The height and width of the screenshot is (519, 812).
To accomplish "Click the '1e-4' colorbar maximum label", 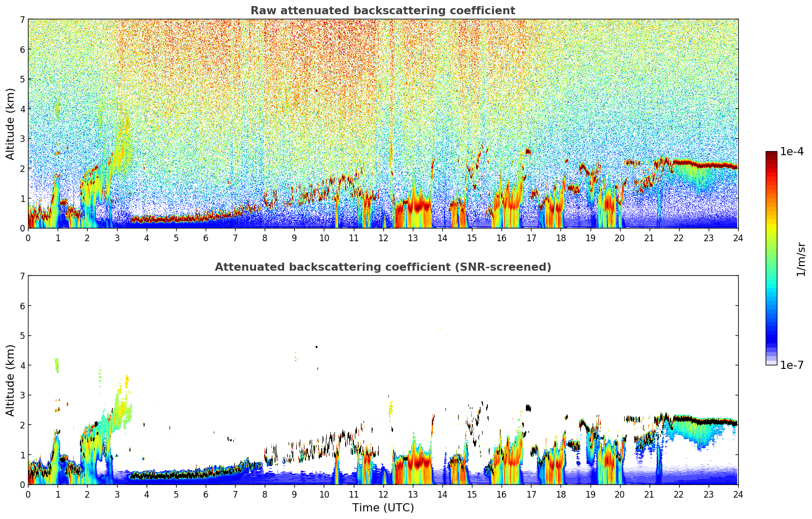I will tap(792, 152).
